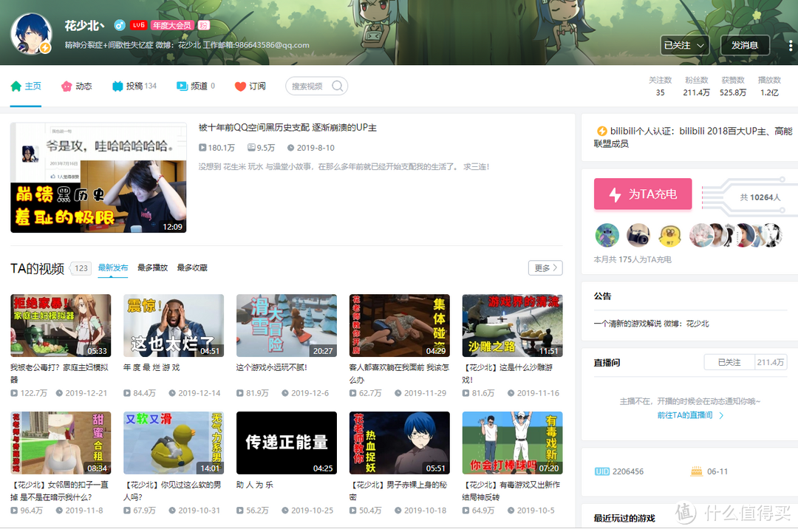Open the 前往TA的直播间 link
This screenshot has width=798, height=532.
pyautogui.click(x=689, y=415)
